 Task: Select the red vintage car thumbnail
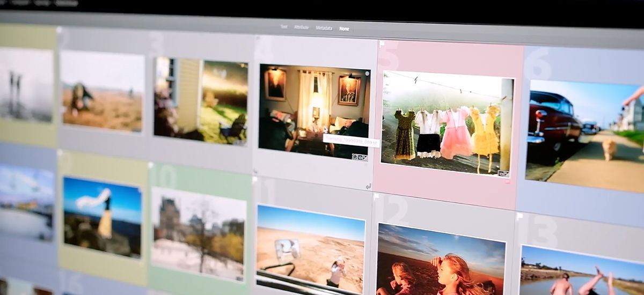coord(585,136)
